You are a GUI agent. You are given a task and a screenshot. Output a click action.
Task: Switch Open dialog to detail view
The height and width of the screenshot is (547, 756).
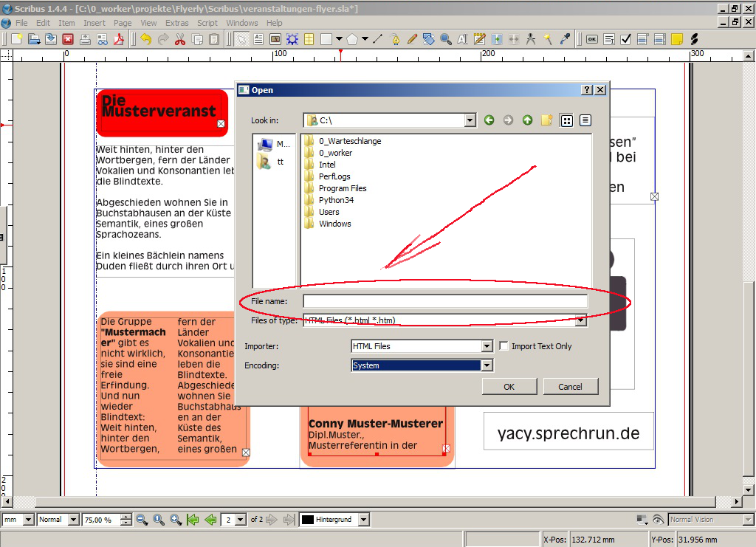click(x=585, y=120)
